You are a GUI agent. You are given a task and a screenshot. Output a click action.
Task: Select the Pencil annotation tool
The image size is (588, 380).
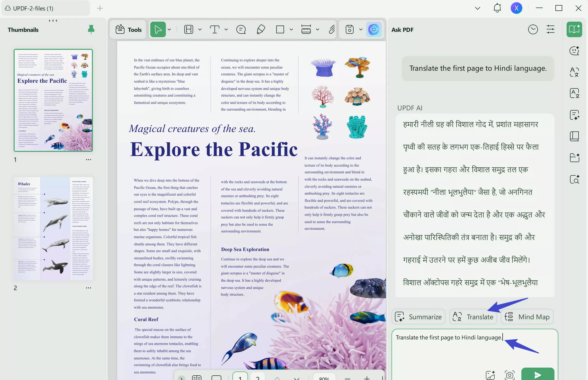point(260,29)
